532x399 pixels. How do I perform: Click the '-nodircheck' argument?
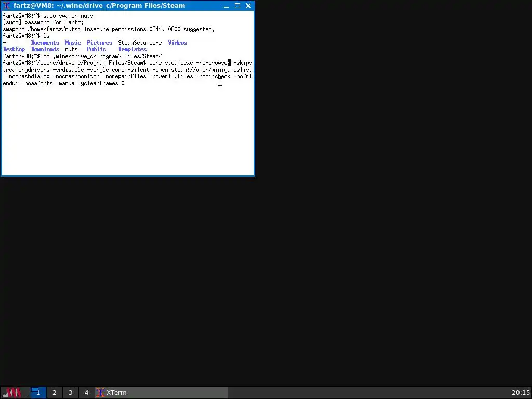click(x=213, y=77)
